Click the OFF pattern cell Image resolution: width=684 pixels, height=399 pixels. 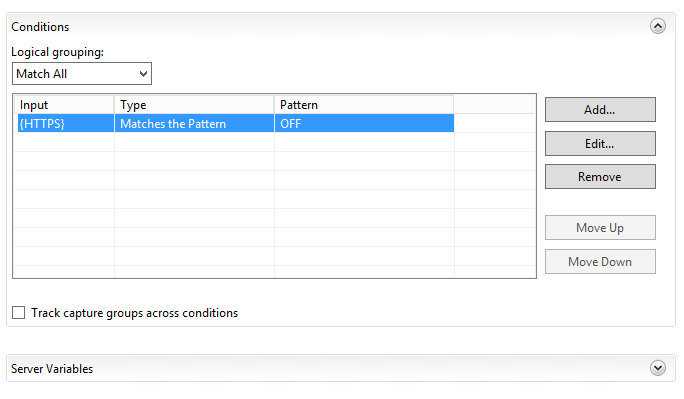[364, 123]
